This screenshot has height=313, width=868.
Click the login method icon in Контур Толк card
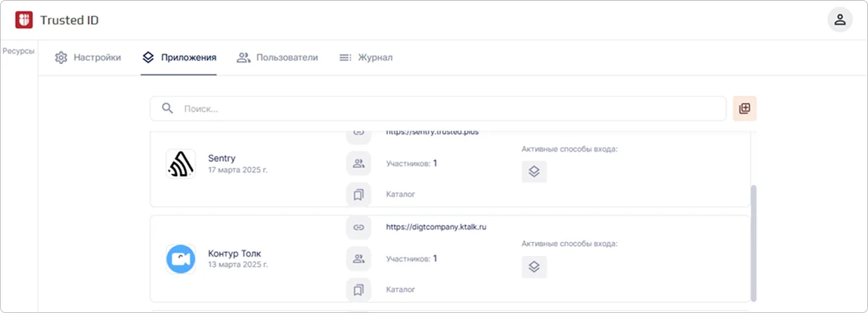point(534,267)
